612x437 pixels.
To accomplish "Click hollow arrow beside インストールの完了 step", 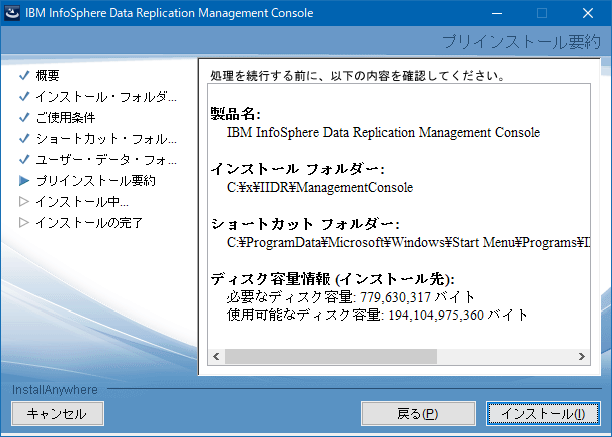I will coord(24,222).
